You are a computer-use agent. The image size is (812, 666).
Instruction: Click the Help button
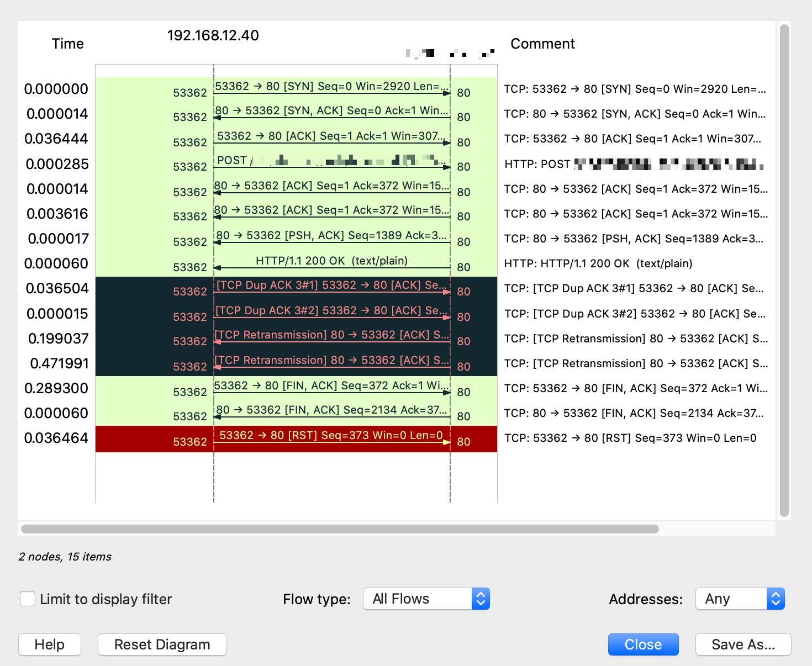pyautogui.click(x=50, y=644)
